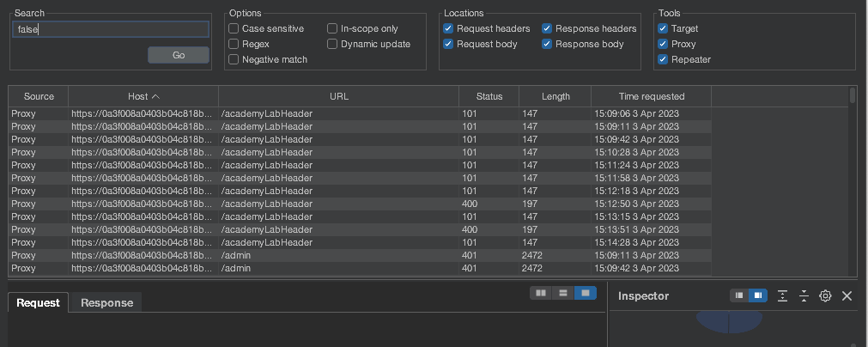868x347 pixels.
Task: Open Inspector settings gear
Action: tap(825, 295)
